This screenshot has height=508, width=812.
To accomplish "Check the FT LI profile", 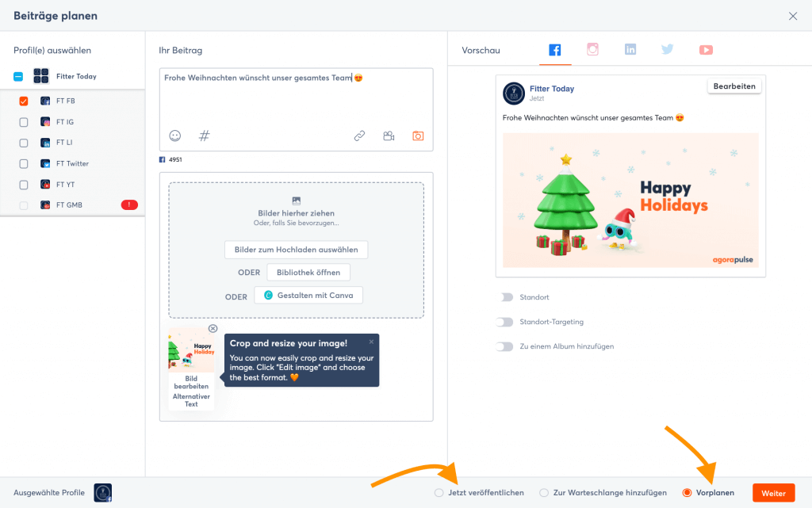I will click(x=23, y=143).
